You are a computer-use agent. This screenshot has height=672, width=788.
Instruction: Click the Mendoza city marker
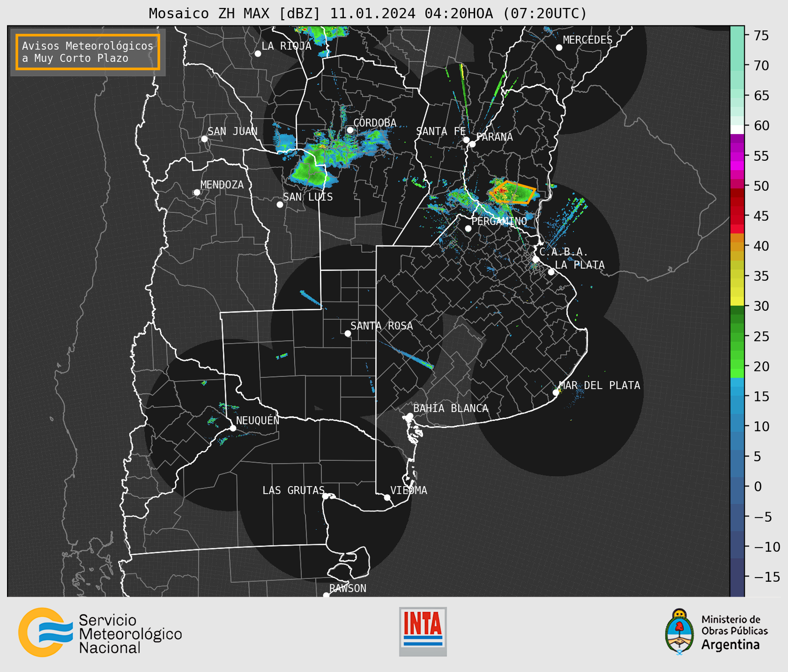click(197, 193)
